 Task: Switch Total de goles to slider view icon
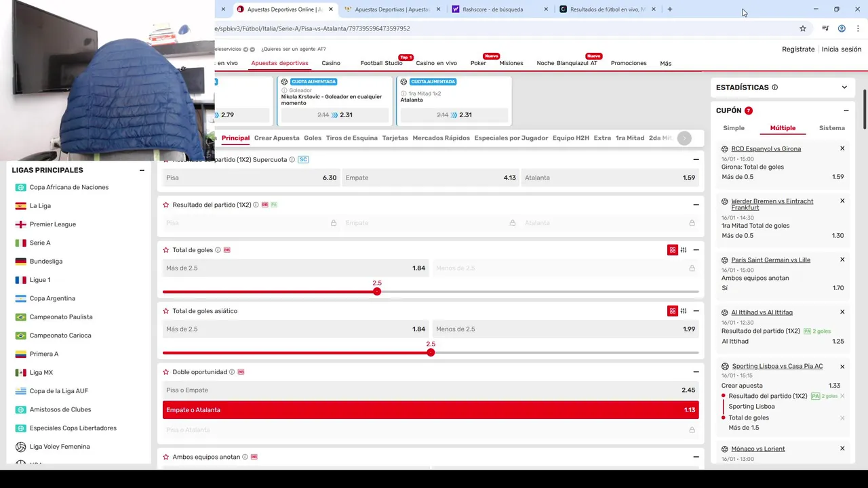pos(684,250)
